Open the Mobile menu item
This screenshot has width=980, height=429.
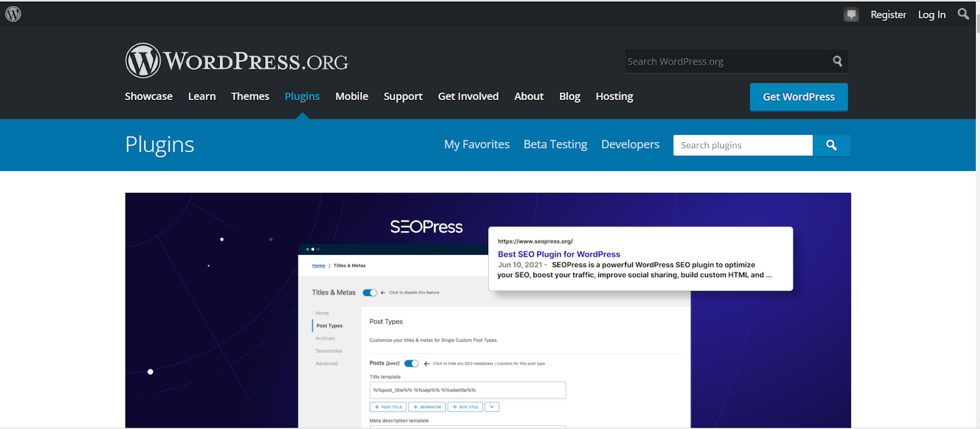point(352,96)
